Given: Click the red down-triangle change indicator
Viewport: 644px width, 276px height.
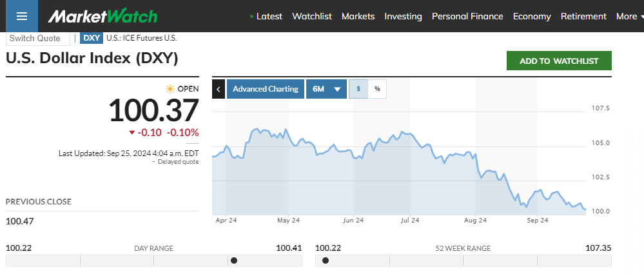Looking at the screenshot, I should pos(132,133).
